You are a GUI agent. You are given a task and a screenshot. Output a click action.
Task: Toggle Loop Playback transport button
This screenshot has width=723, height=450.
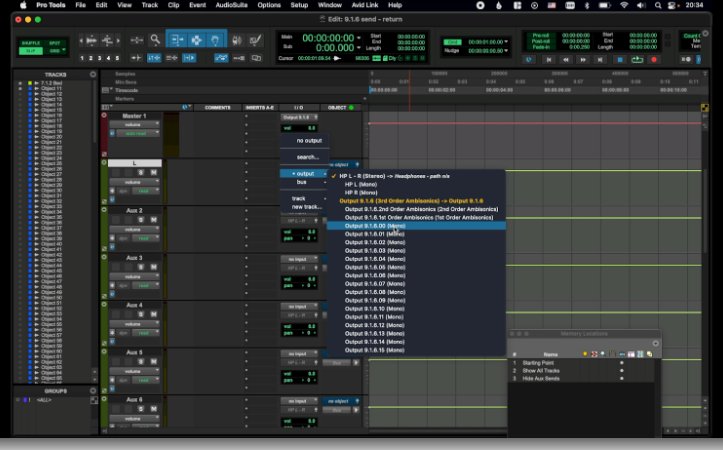[x=637, y=59]
